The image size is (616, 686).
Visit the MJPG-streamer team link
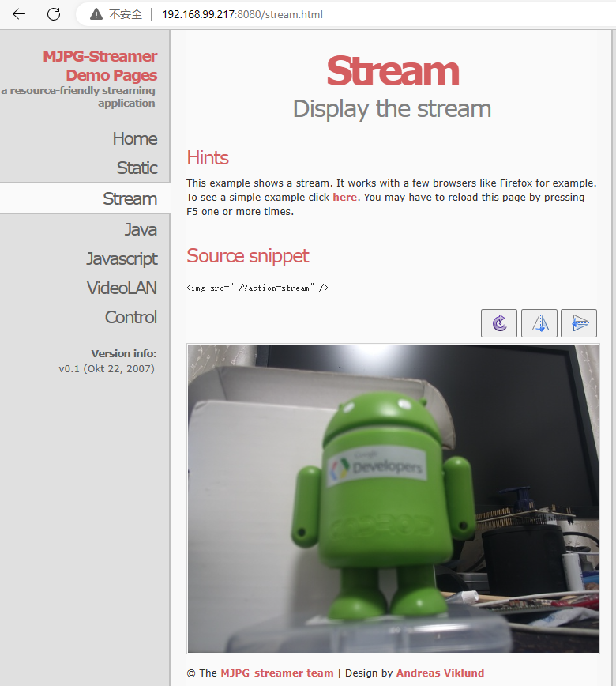[276, 673]
